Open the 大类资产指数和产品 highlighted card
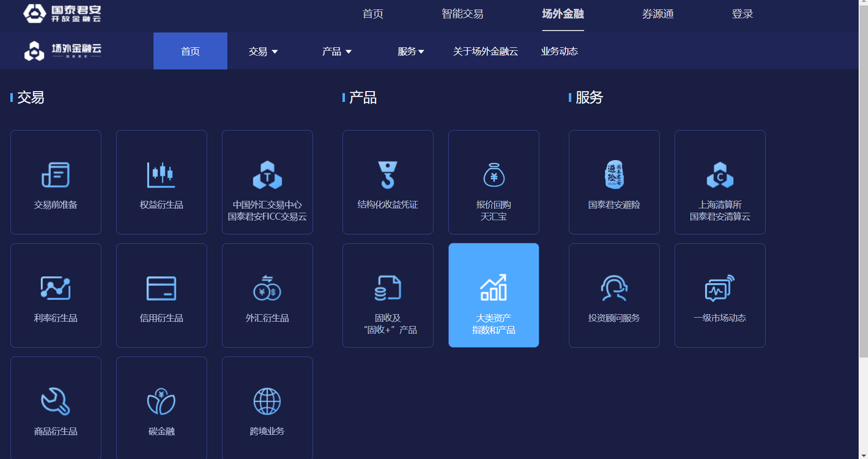Viewport: 868px width, 459px height. 493,295
